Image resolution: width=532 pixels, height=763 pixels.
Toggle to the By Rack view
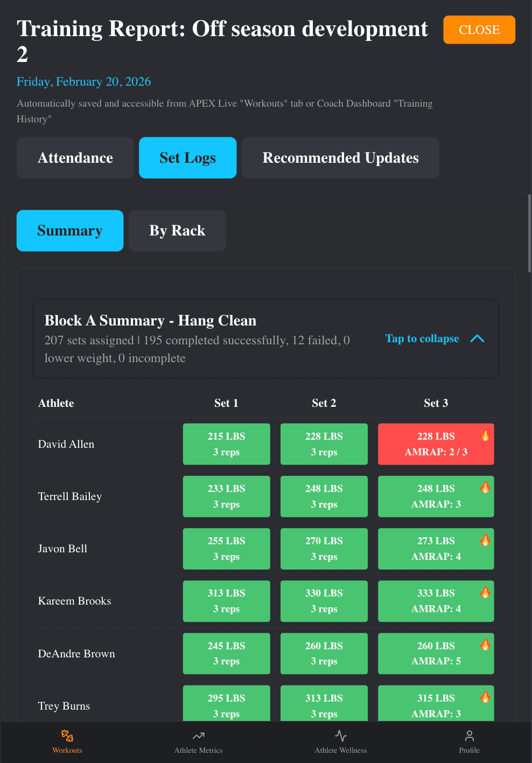click(177, 231)
